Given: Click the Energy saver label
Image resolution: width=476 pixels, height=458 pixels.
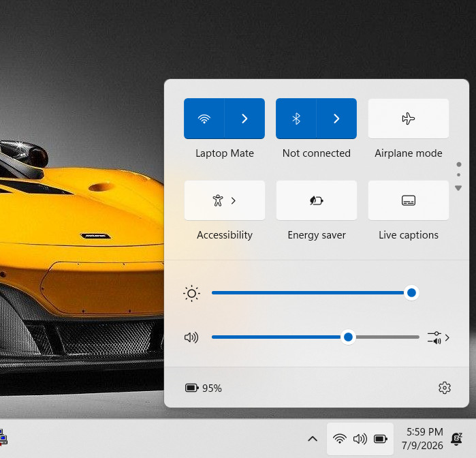Looking at the screenshot, I should click(317, 235).
